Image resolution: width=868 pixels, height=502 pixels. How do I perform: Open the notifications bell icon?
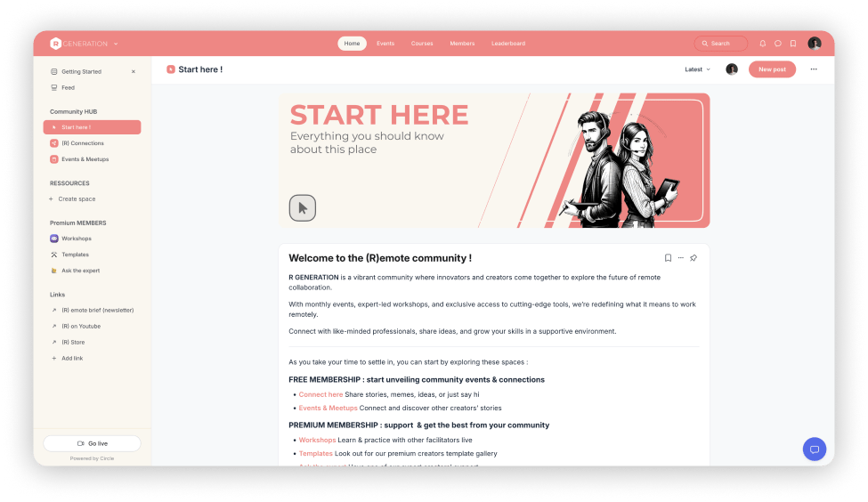(x=762, y=44)
